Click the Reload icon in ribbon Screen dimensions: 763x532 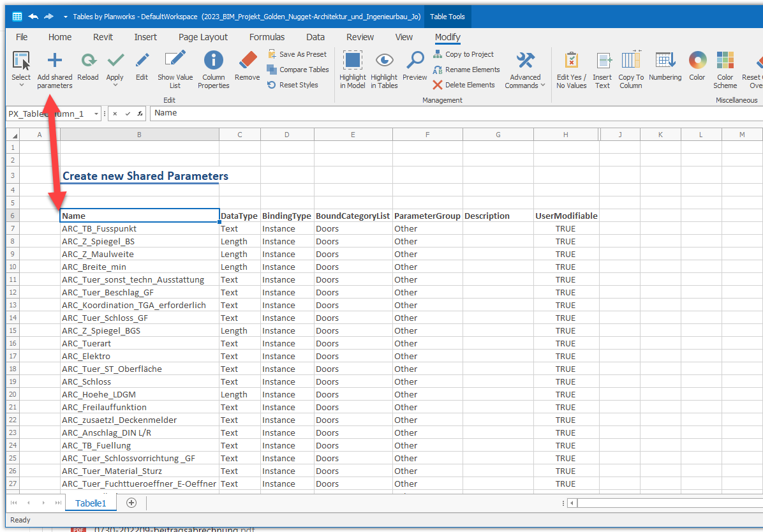click(x=88, y=61)
